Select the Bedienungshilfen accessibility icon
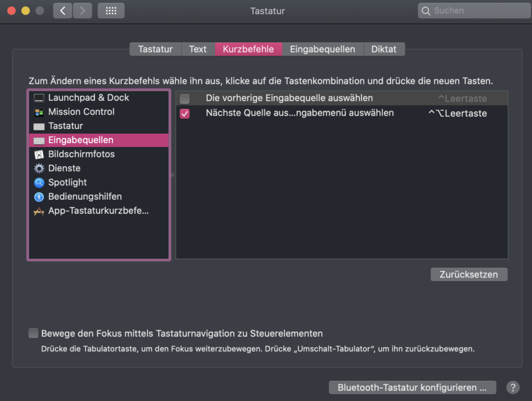 (39, 197)
